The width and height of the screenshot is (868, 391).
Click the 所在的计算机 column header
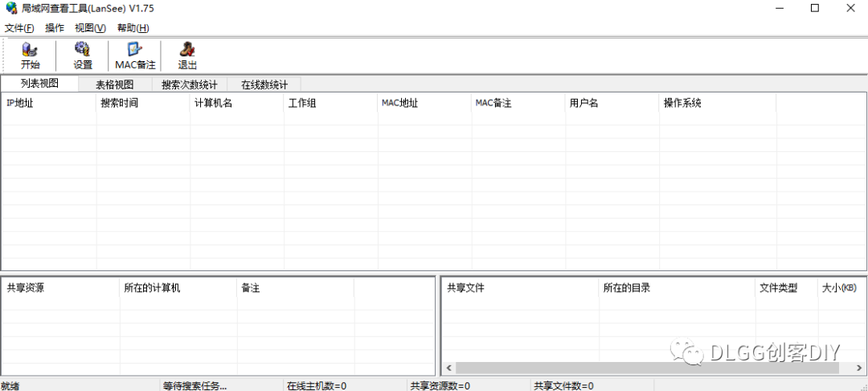pos(178,288)
